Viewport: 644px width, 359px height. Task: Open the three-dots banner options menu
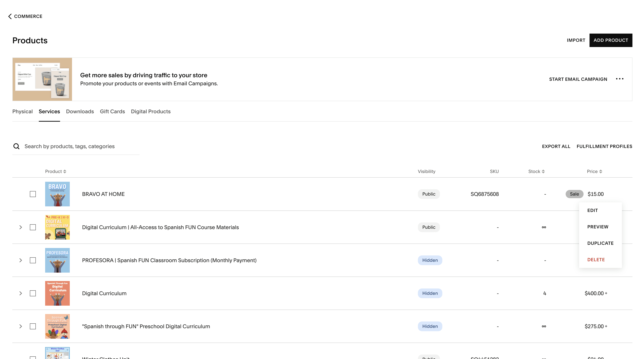pyautogui.click(x=620, y=79)
